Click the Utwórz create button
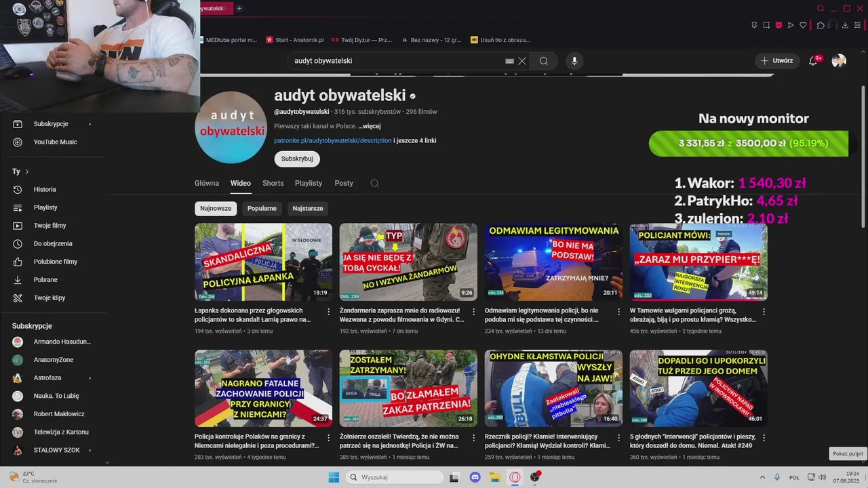This screenshot has height=488, width=868. 777,60
